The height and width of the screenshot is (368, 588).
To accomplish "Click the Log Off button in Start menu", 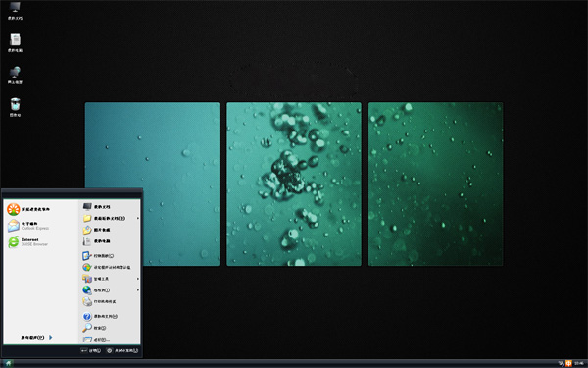I will pos(90,350).
